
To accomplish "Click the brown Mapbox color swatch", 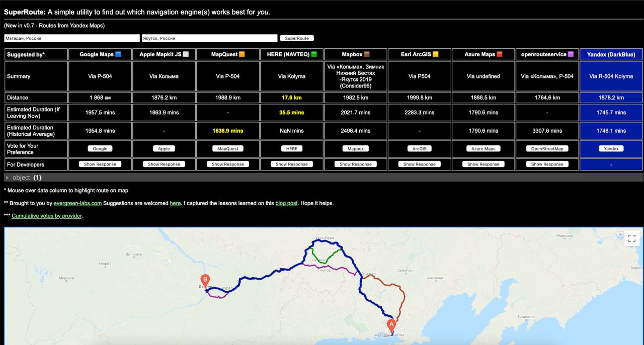I will 367,54.
